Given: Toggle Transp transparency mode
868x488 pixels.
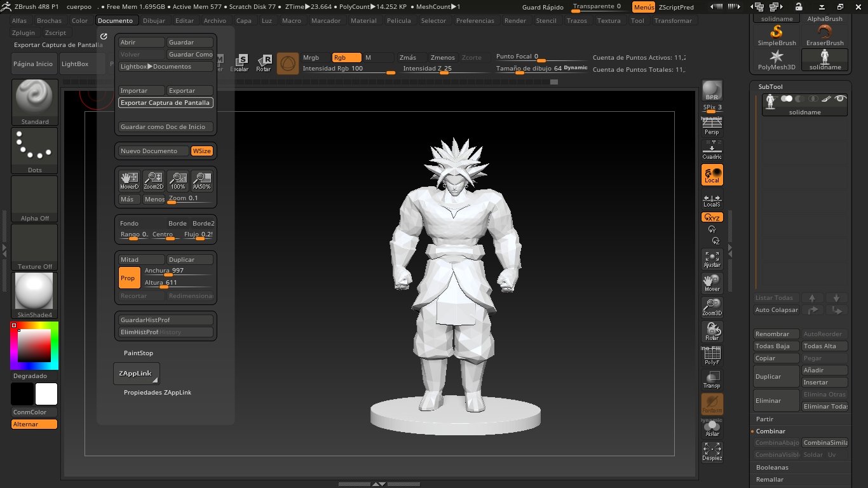Looking at the screenshot, I should [712, 380].
